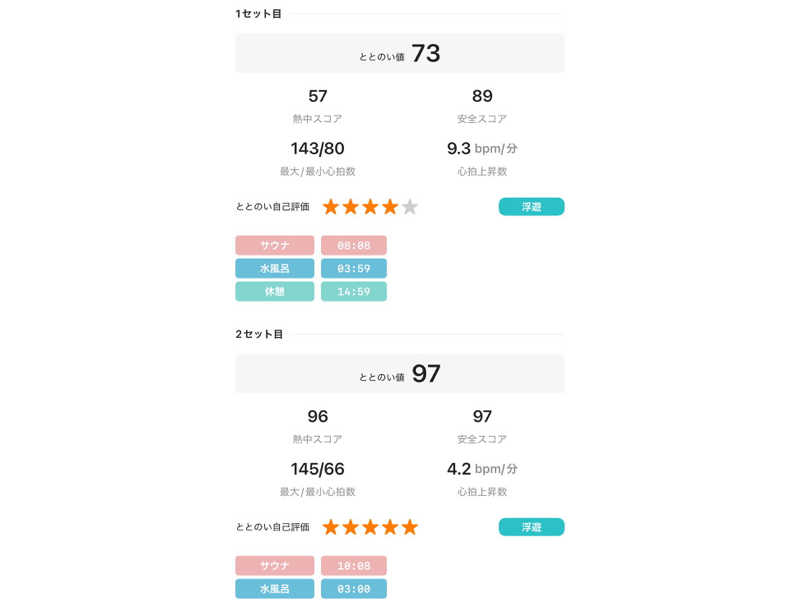The width and height of the screenshot is (800, 600).
Task: Select the サウナ label in set 2
Action: coord(274,566)
